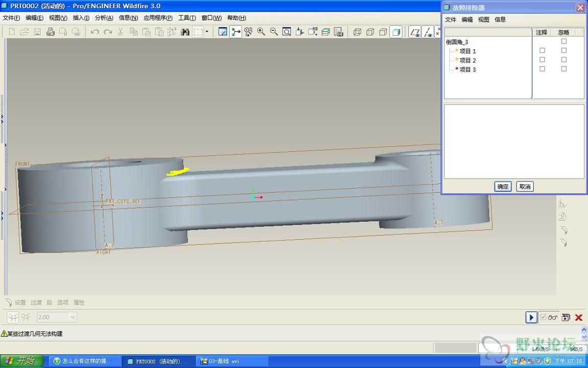
Task: Open the 工具(T) menu
Action: click(x=187, y=18)
